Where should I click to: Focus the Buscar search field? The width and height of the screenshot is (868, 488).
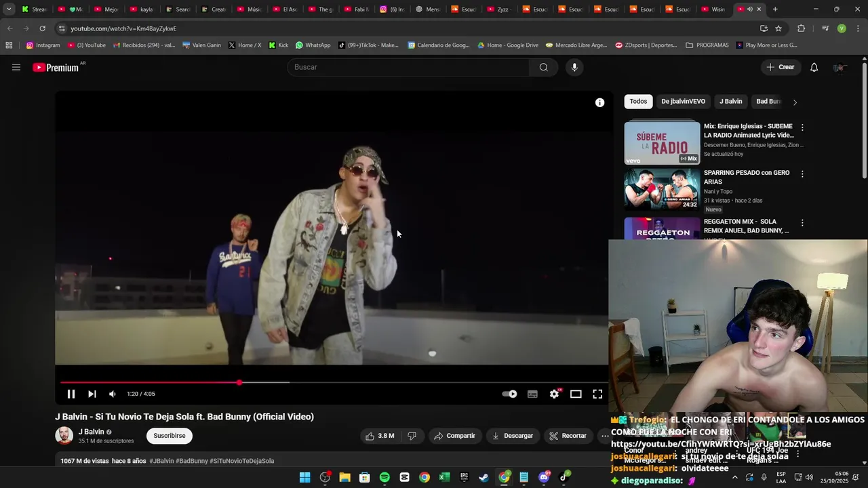(x=408, y=67)
